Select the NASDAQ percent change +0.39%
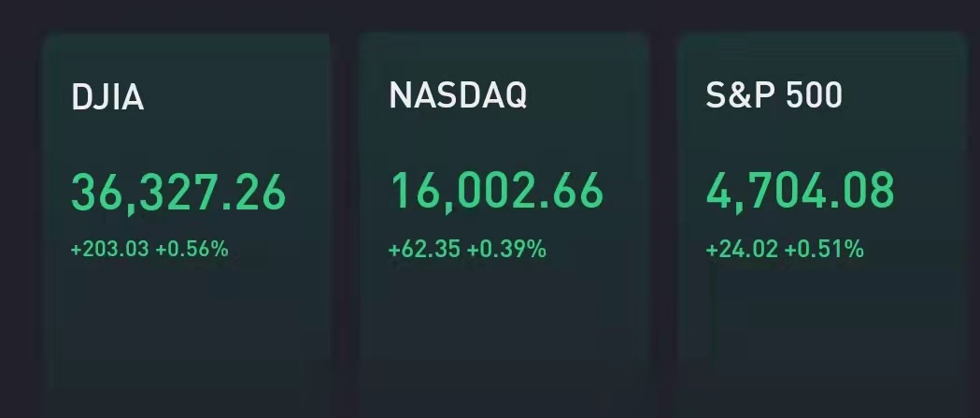This screenshot has width=980, height=418. tap(507, 250)
